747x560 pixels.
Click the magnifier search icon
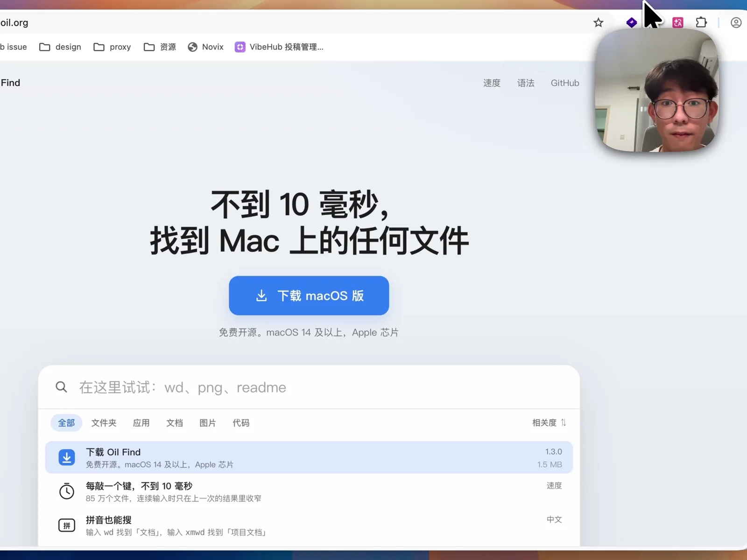tap(61, 387)
